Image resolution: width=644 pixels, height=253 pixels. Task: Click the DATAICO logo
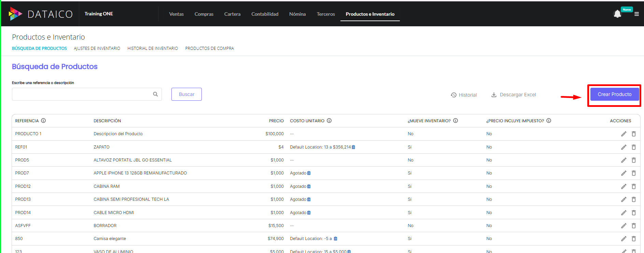[41, 14]
